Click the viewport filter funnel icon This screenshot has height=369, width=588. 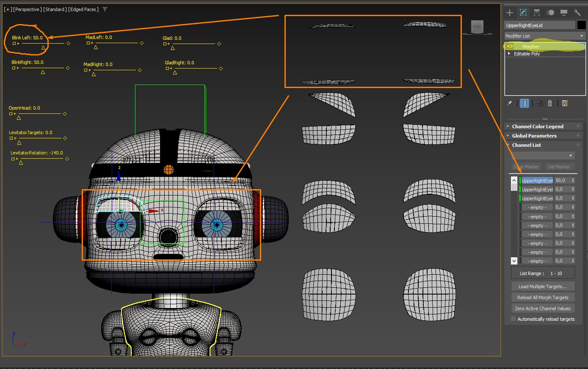[x=105, y=9]
